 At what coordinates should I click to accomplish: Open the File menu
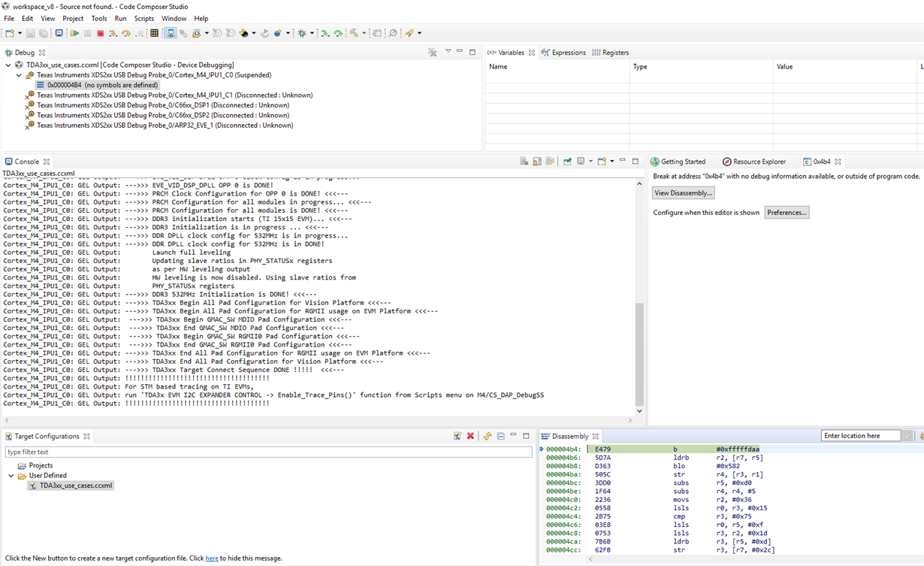tap(9, 18)
